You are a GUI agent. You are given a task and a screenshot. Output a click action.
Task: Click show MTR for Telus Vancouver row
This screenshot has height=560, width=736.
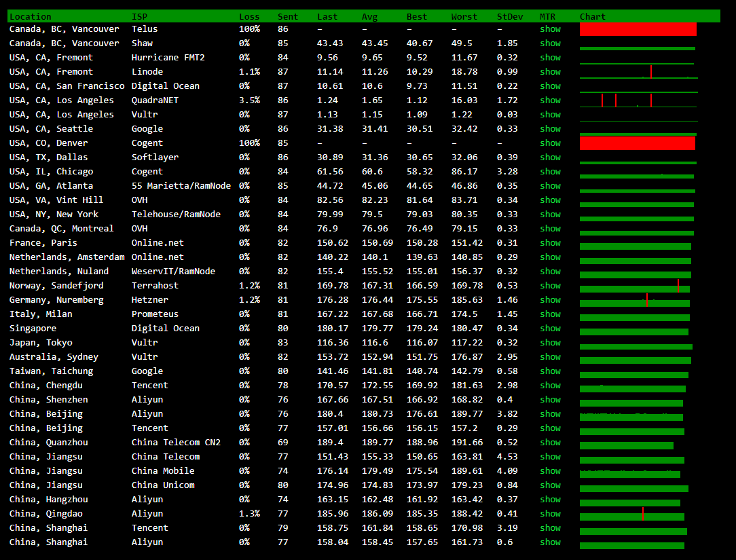(x=550, y=29)
